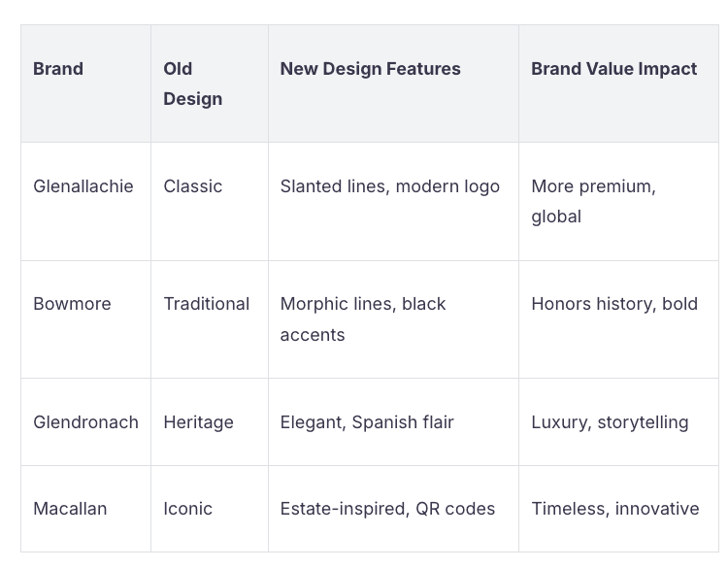This screenshot has width=728, height=569.
Task: Click the Brand Value Impact column header
Action: tap(613, 69)
